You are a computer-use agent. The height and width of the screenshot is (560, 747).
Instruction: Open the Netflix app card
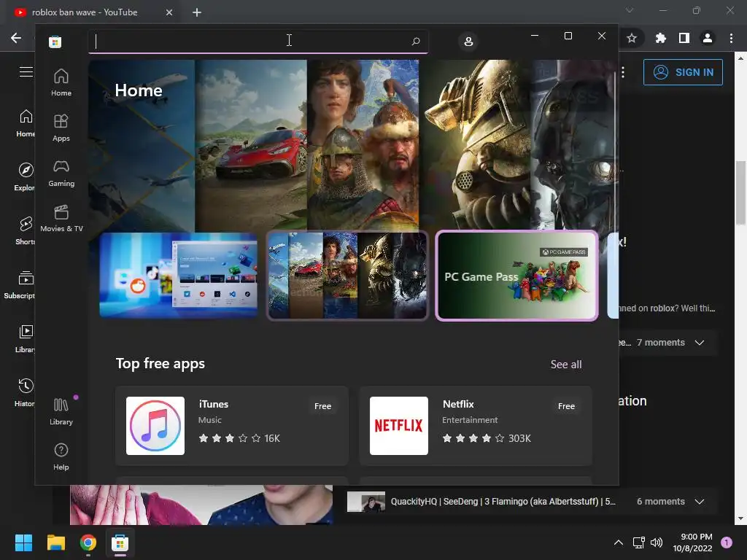(x=476, y=426)
